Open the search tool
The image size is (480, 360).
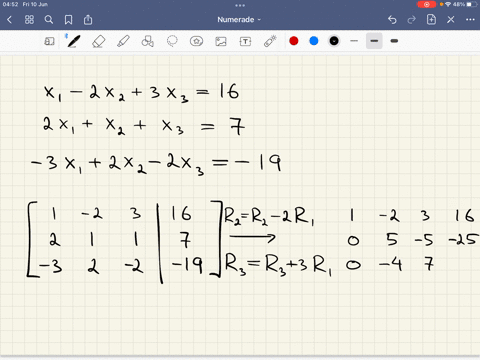(x=49, y=20)
